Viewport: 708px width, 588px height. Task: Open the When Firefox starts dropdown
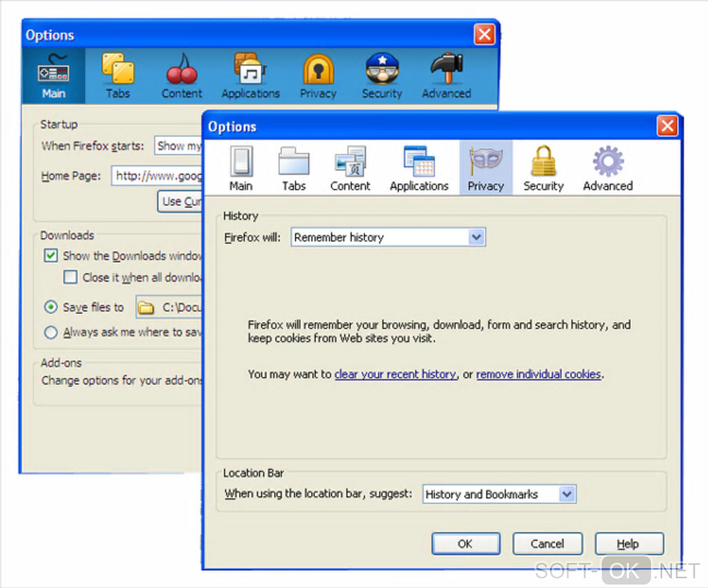(x=178, y=145)
